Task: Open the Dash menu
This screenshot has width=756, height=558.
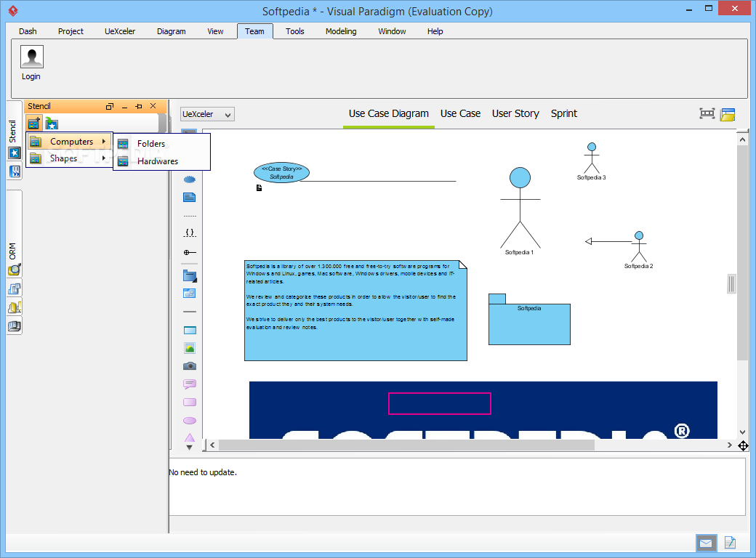Action: pyautogui.click(x=28, y=31)
